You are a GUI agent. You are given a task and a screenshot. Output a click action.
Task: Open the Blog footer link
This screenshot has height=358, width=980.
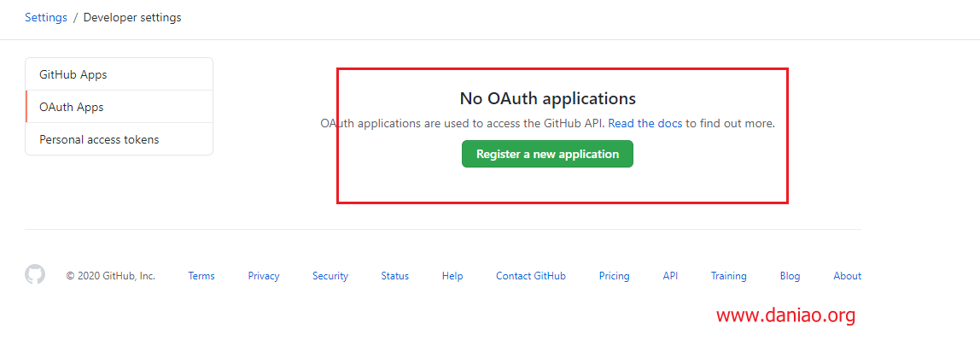point(790,276)
